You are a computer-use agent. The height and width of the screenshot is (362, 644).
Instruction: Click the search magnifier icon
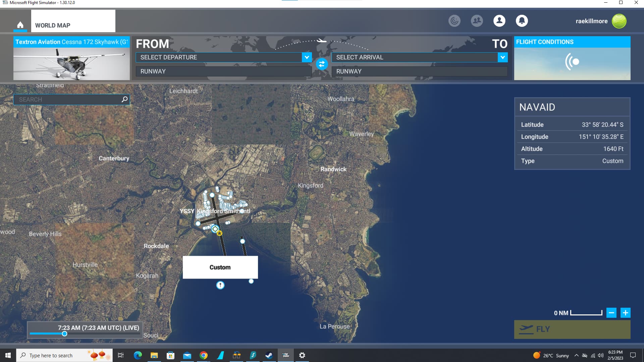tap(124, 99)
